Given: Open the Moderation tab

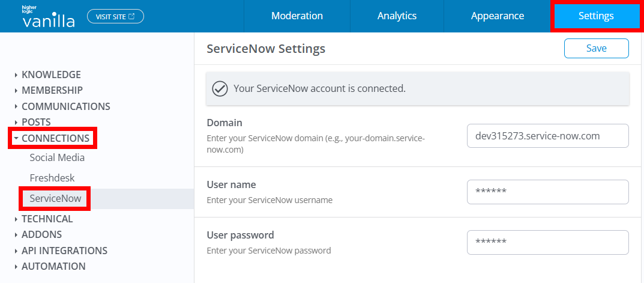Looking at the screenshot, I should click(297, 16).
